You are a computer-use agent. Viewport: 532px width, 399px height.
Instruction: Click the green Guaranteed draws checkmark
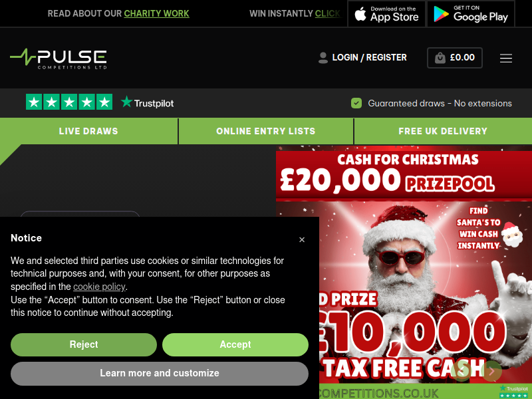[x=356, y=103]
